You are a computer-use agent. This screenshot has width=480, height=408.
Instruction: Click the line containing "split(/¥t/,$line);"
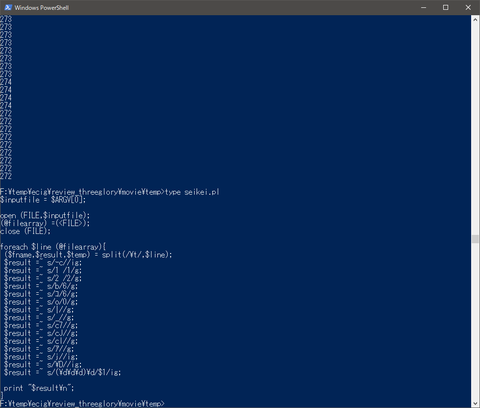tap(88, 255)
